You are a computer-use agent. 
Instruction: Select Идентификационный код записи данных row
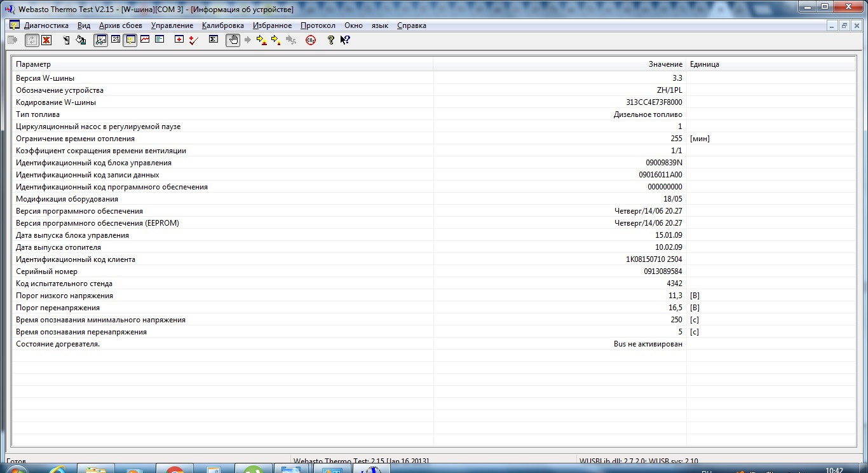click(x=434, y=175)
